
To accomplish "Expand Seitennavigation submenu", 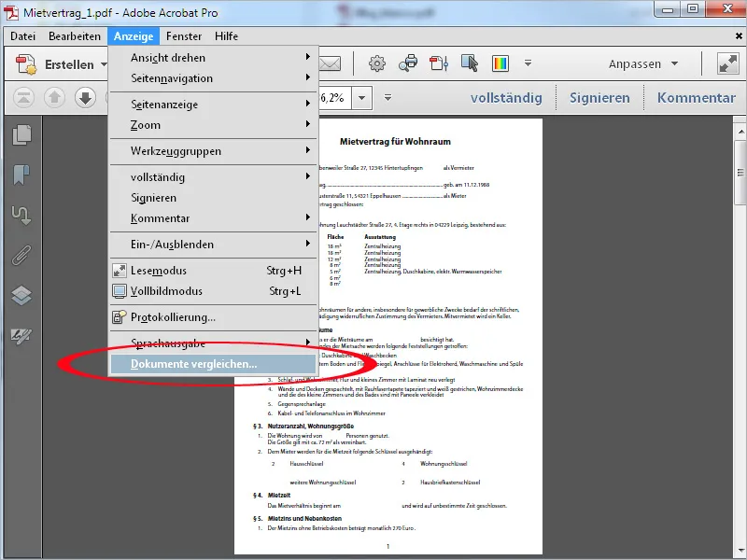I will 214,78.
